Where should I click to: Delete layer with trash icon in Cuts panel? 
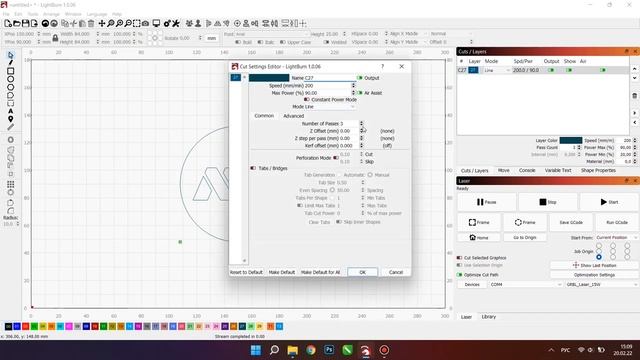point(635,96)
